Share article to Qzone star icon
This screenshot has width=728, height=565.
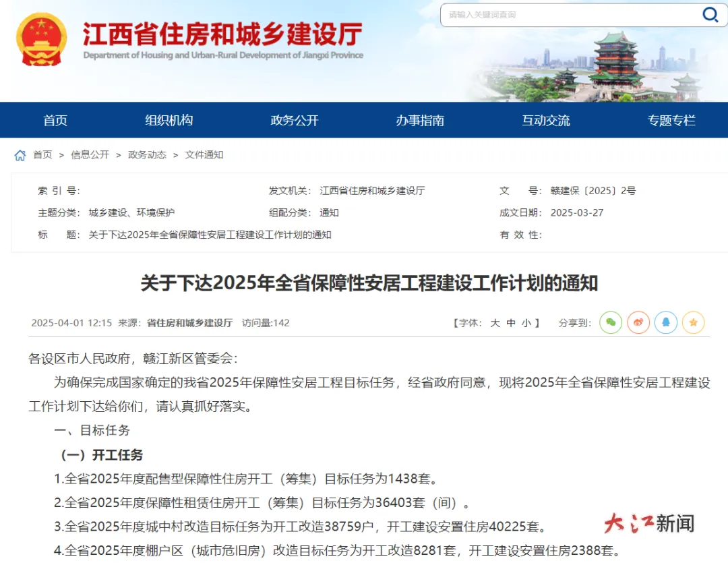pyautogui.click(x=693, y=322)
